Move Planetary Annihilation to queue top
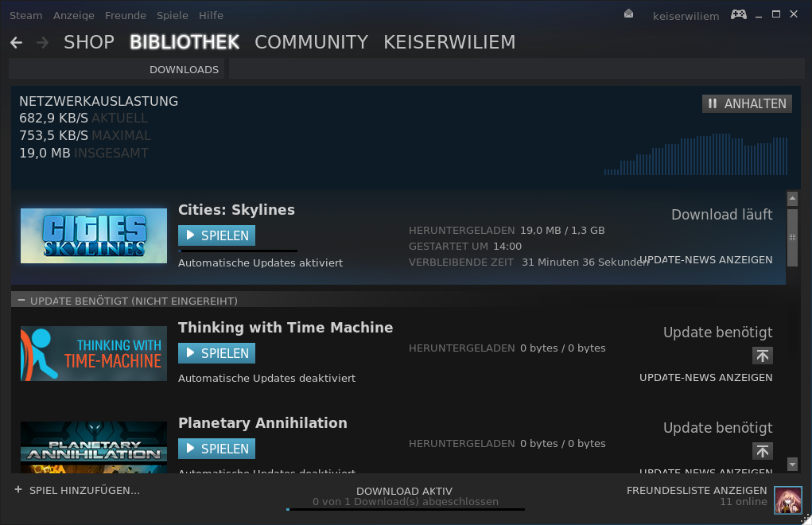 click(x=762, y=451)
